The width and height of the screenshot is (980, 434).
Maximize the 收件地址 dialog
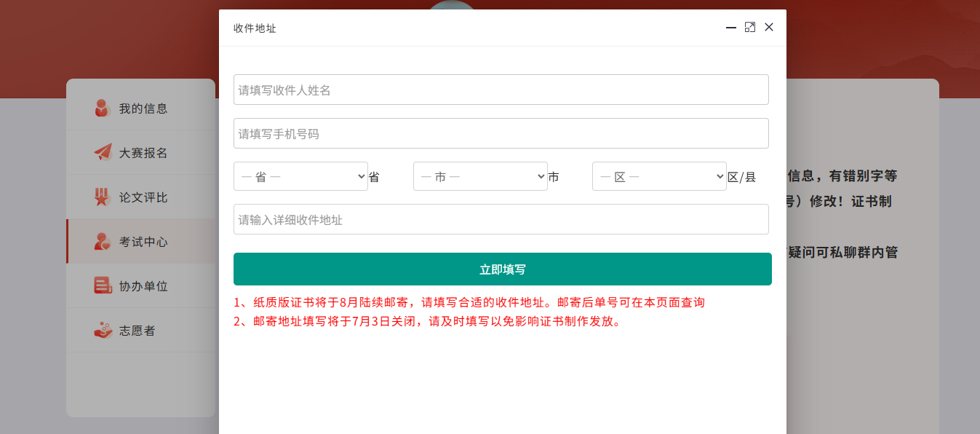750,27
